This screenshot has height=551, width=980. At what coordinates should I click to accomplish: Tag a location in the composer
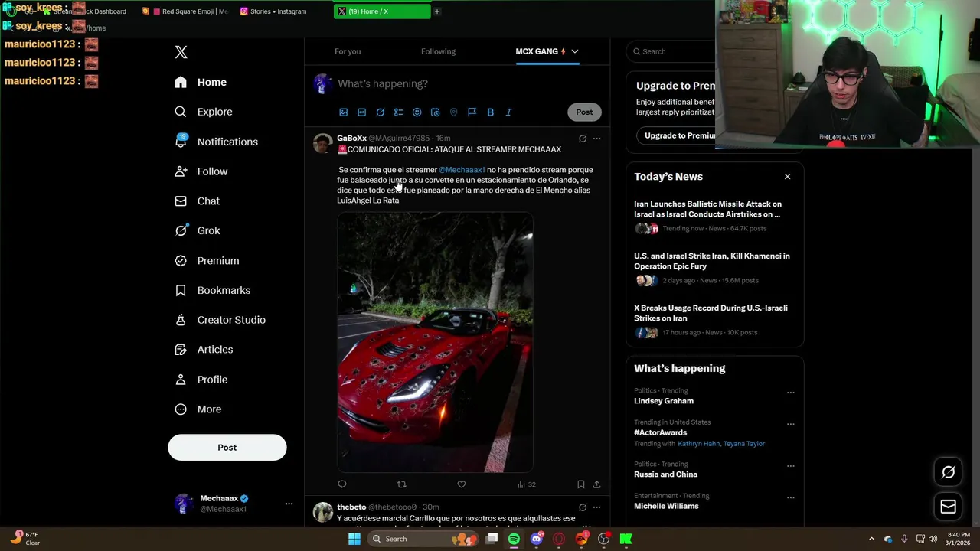tap(454, 112)
